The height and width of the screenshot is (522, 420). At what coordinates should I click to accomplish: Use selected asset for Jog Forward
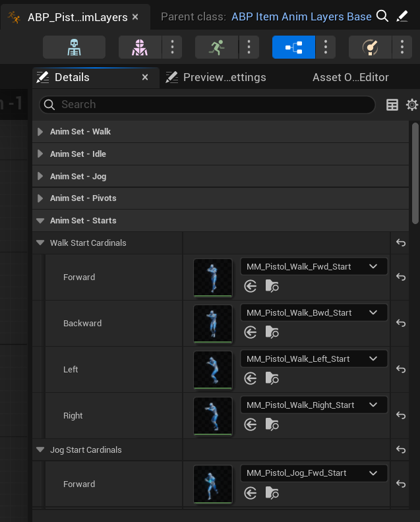pyautogui.click(x=250, y=494)
